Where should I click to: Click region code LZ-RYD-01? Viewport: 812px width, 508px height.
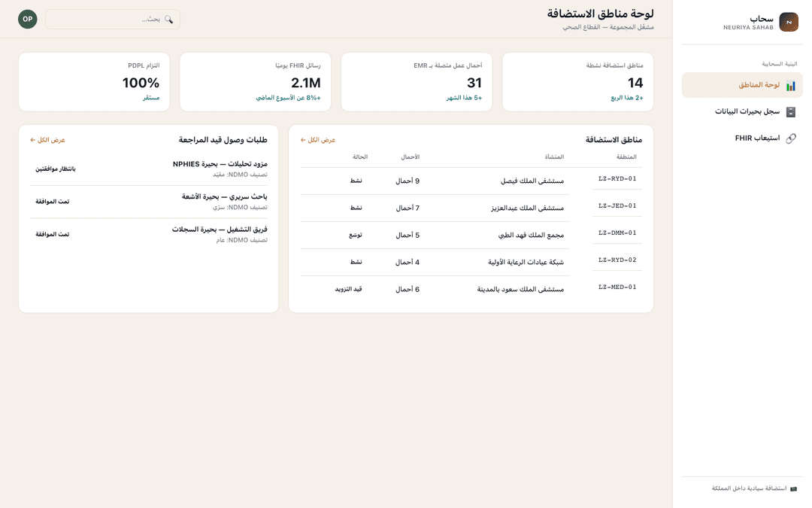(x=617, y=179)
